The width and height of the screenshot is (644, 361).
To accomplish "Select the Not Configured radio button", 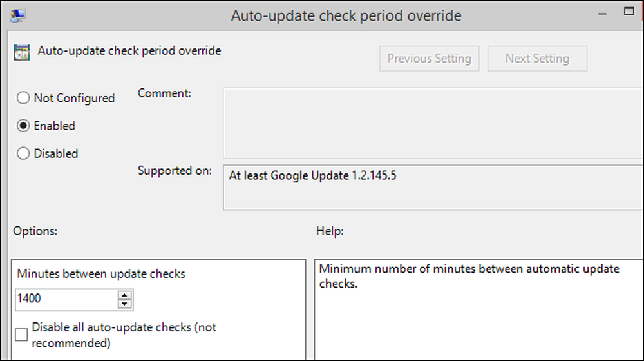I will click(x=23, y=98).
